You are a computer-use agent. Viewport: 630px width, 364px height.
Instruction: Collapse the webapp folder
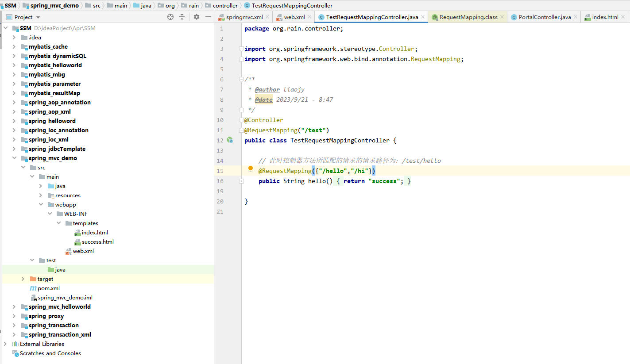pos(41,204)
